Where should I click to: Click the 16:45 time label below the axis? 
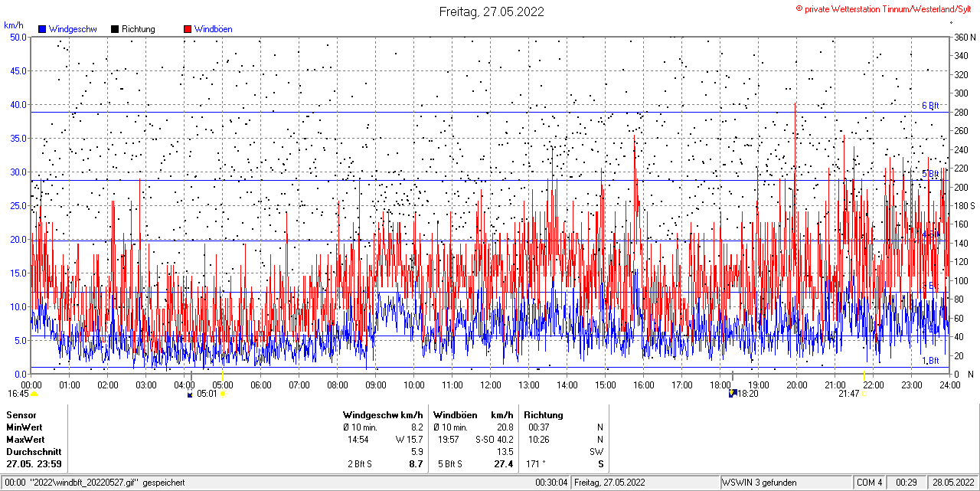(x=18, y=394)
